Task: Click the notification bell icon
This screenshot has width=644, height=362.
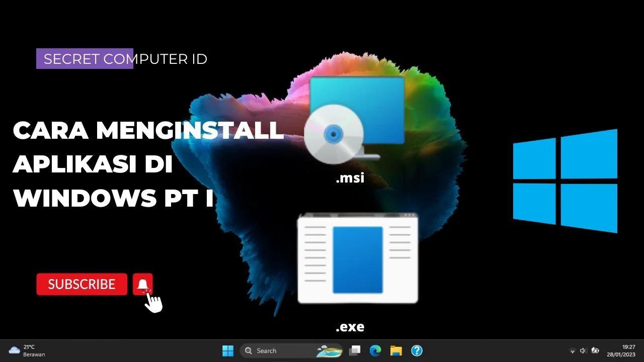Action: pos(143,285)
